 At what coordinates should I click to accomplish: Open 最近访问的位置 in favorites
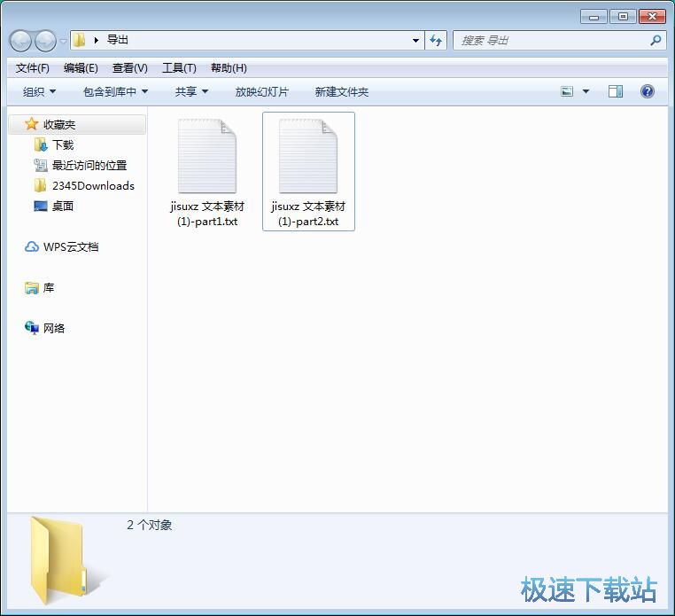[x=89, y=166]
